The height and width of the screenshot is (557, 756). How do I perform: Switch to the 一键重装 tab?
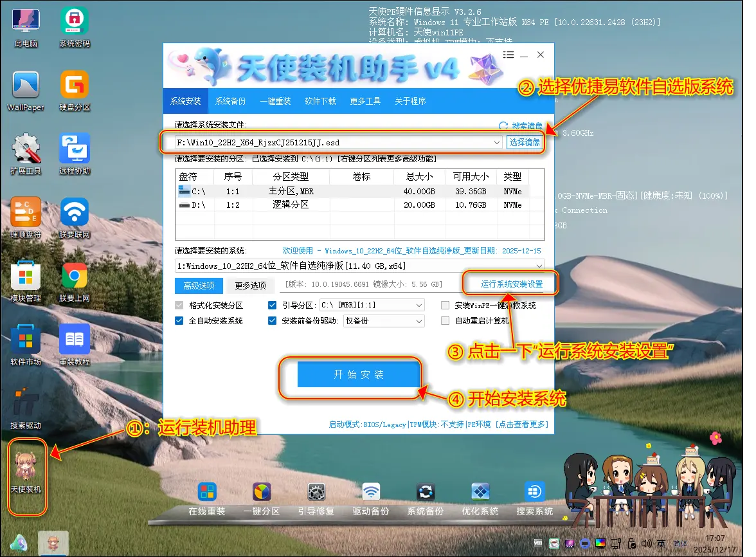point(275,101)
